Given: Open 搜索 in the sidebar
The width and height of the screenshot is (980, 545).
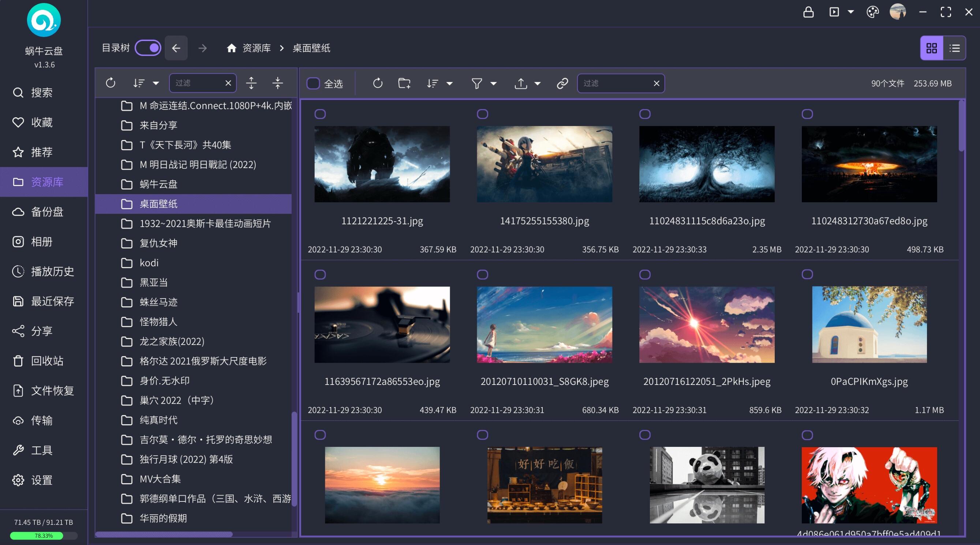Looking at the screenshot, I should [x=44, y=93].
